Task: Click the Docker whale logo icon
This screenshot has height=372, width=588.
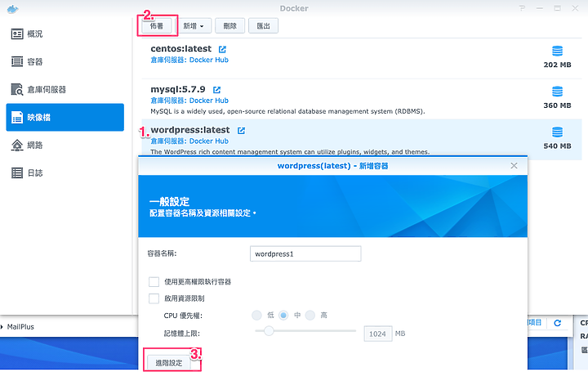Action: [12, 9]
